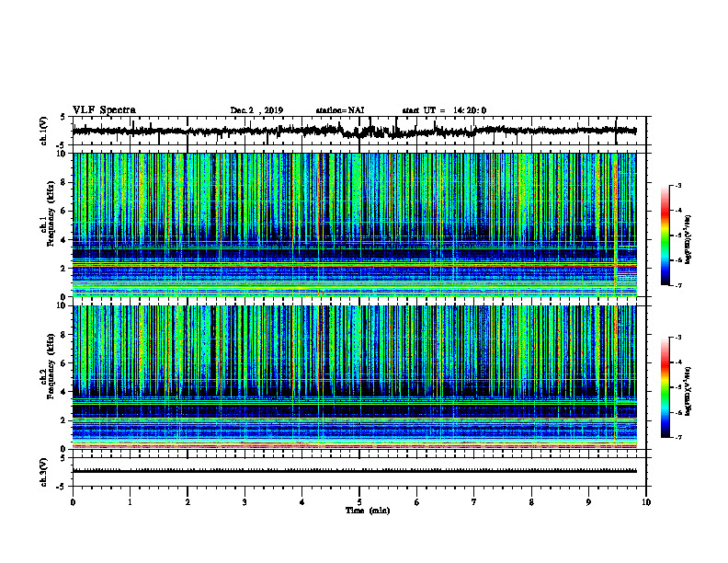
Task: Click the "7" tick on the Time axis
Action: pyautogui.click(x=474, y=502)
